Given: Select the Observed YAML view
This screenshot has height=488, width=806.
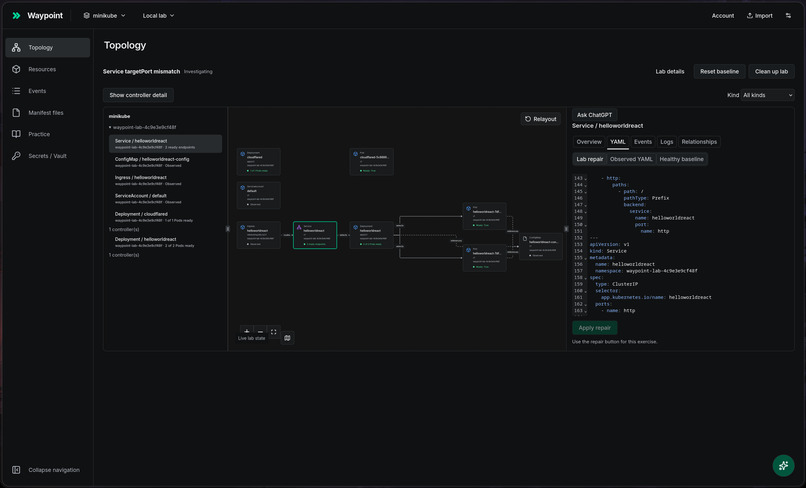Looking at the screenshot, I should (631, 159).
